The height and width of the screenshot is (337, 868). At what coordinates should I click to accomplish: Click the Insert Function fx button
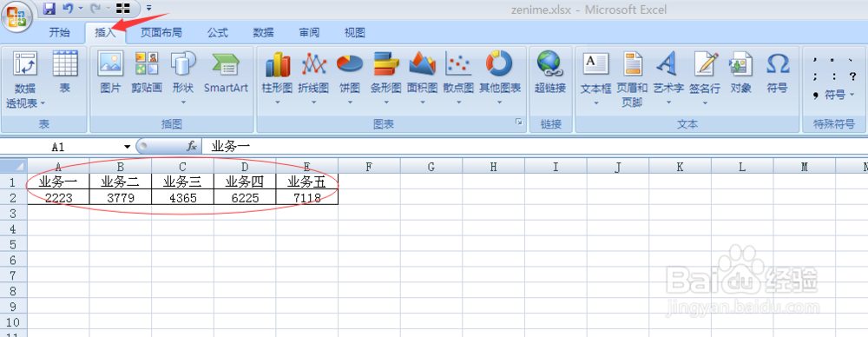click(192, 146)
